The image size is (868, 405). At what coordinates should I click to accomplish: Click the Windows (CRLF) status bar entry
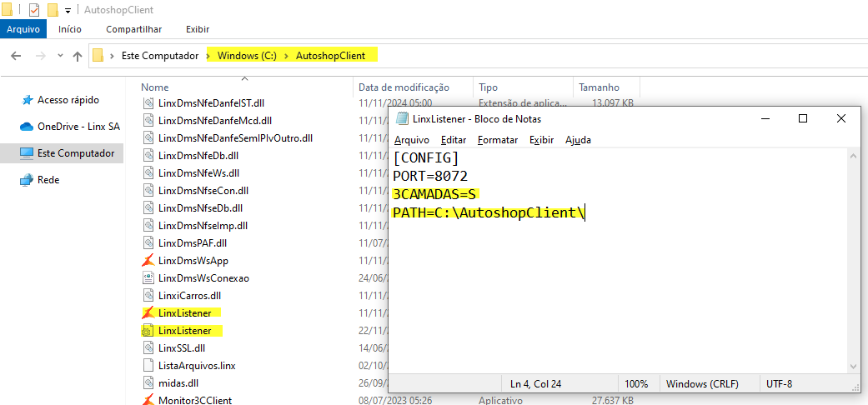click(x=702, y=384)
